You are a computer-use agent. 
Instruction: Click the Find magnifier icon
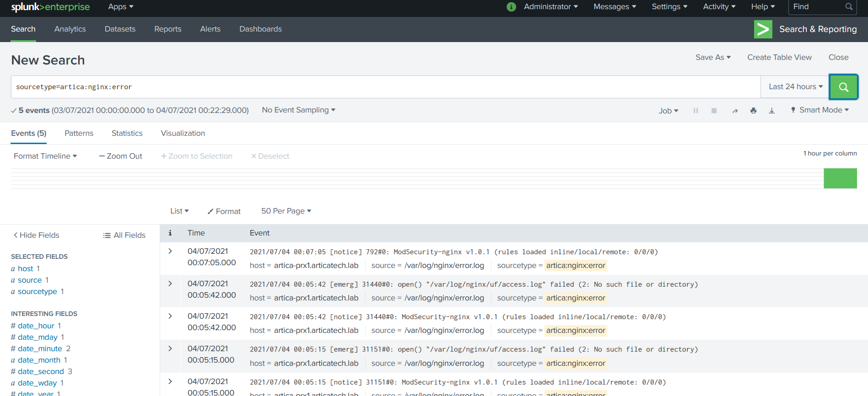tap(849, 6)
